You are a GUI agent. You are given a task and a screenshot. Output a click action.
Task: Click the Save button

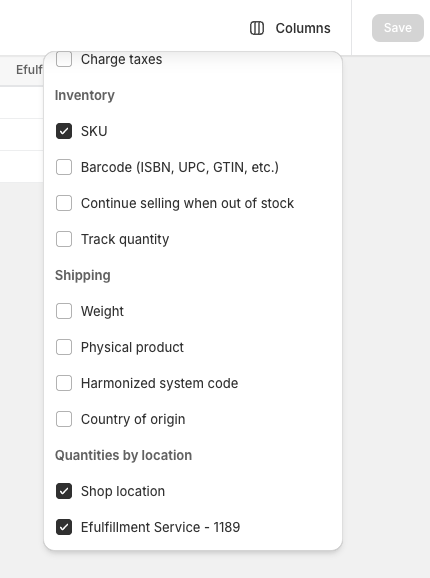pyautogui.click(x=398, y=28)
